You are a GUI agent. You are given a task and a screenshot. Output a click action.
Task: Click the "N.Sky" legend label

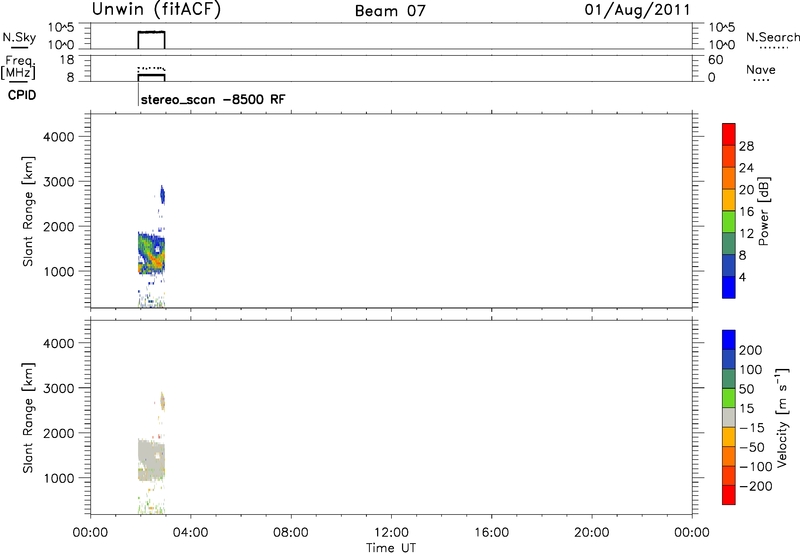click(x=19, y=37)
